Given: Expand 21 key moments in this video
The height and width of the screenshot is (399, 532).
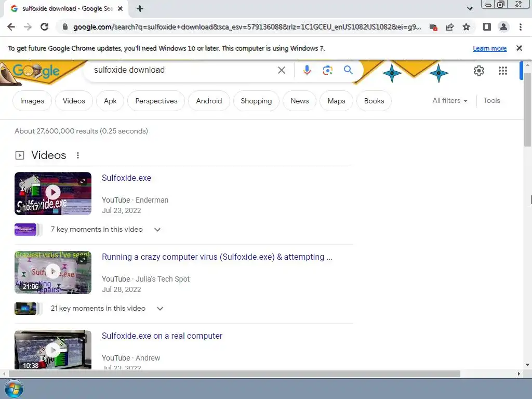Looking at the screenshot, I should pyautogui.click(x=160, y=309).
